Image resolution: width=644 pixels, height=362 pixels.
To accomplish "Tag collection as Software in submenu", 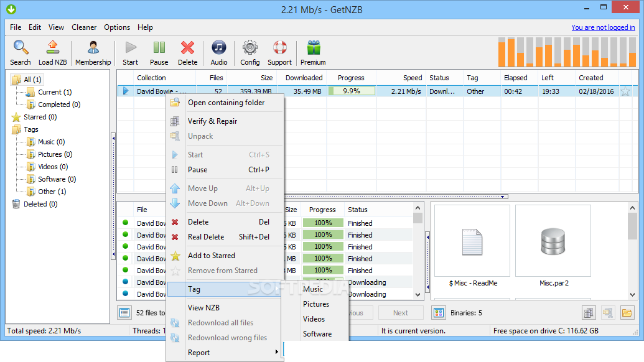I will (315, 333).
